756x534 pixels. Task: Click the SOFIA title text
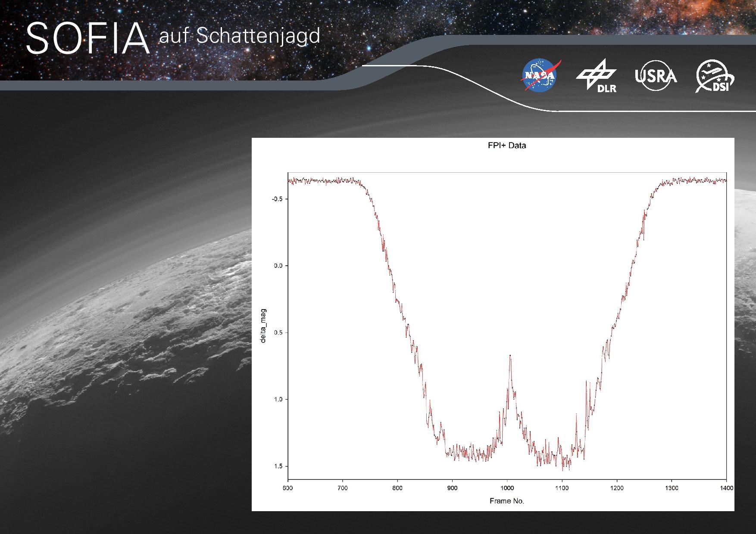tap(88, 39)
